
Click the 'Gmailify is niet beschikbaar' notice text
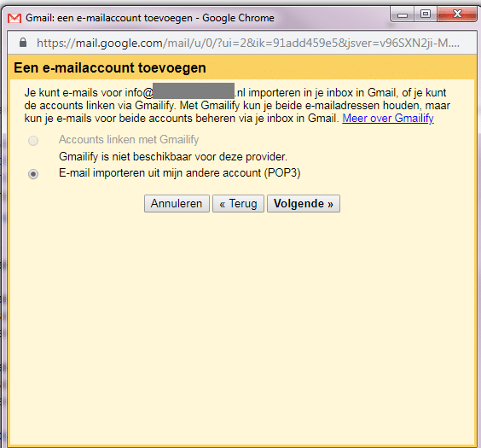(x=173, y=157)
